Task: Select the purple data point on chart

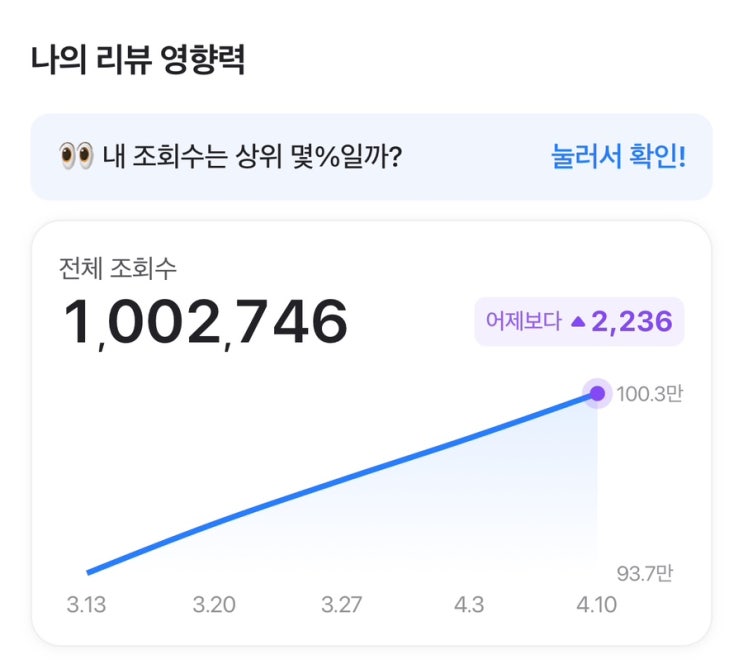Action: click(x=597, y=393)
